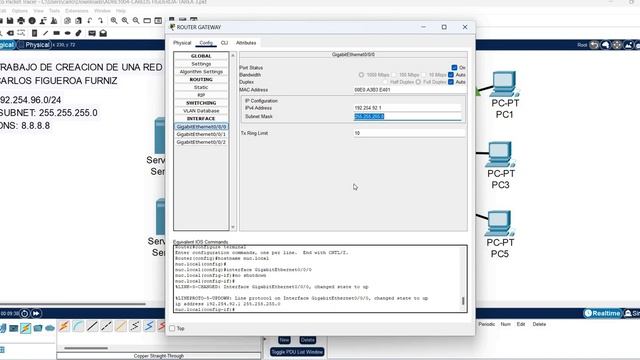The height and width of the screenshot is (360, 640).
Task: Select the Connections category lightning icon
Action: [x=26, y=328]
